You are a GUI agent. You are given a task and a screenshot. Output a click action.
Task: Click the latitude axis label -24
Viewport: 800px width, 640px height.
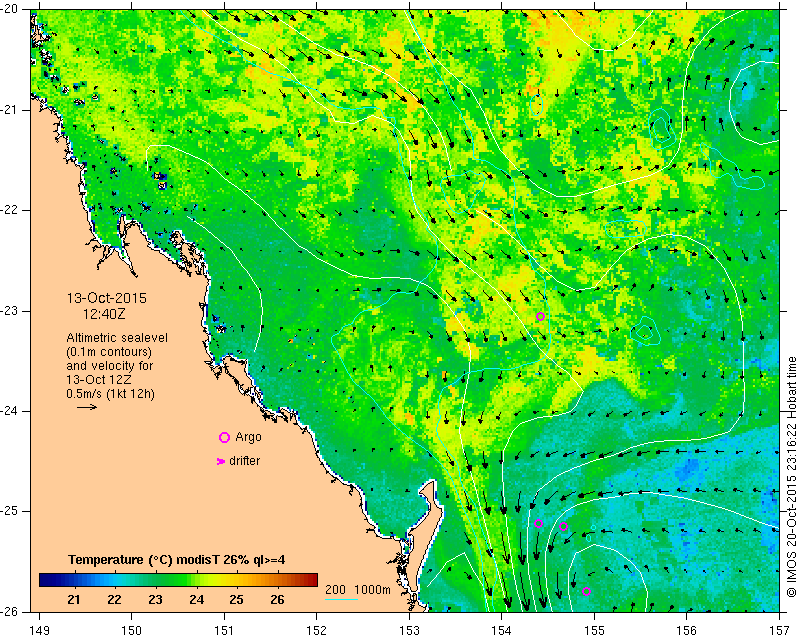(x=9, y=411)
